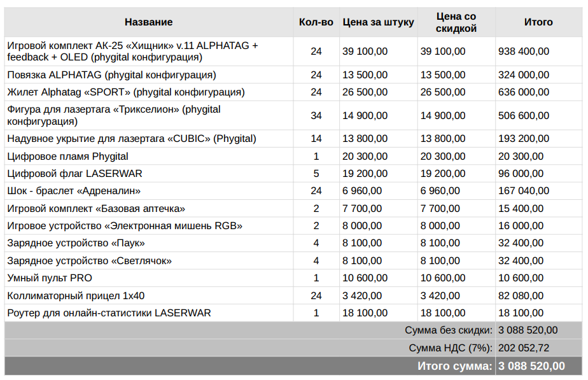Screen dimensions: 588x380
Task: Click the "Цена со скидкой" column header
Action: click(x=456, y=22)
